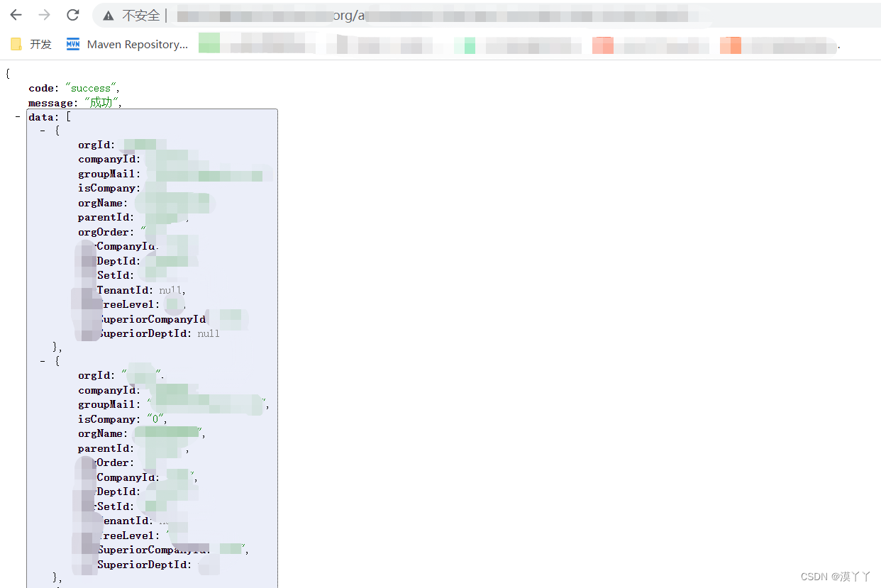Open the Maven Repository bookmark
The image size is (881, 588).
coord(128,45)
